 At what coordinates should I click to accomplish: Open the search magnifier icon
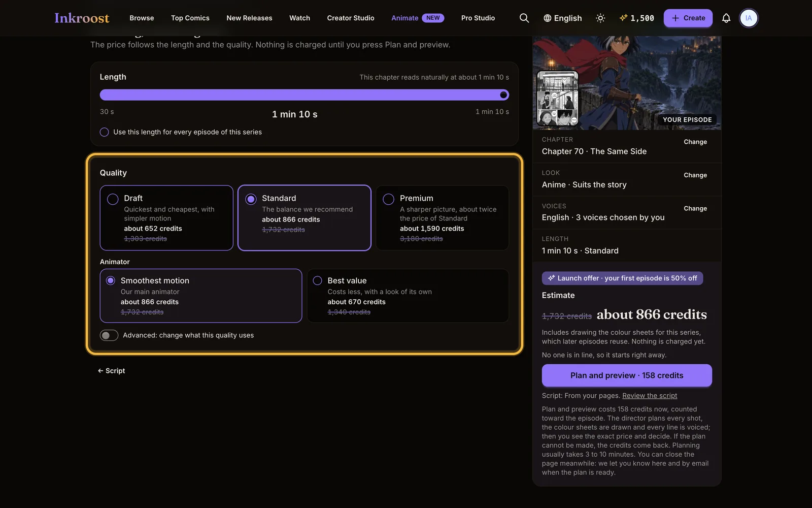tap(524, 18)
